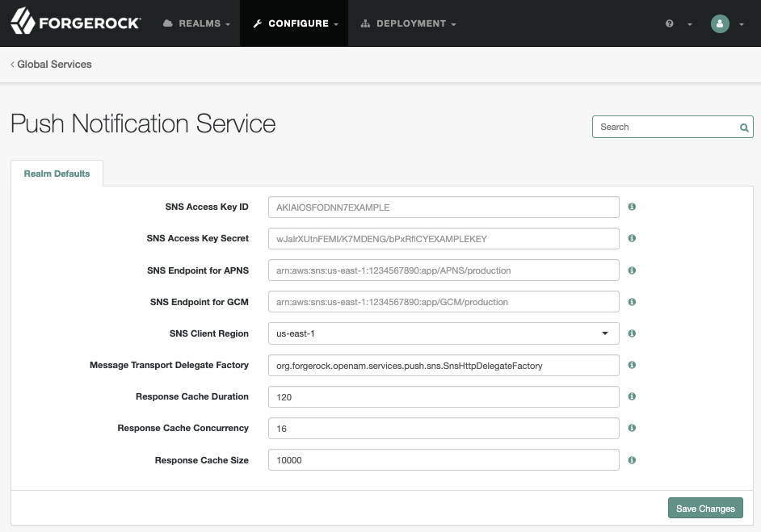The width and height of the screenshot is (761, 532).
Task: Click the info icon beside SNS Client Region
Action: coord(631,333)
